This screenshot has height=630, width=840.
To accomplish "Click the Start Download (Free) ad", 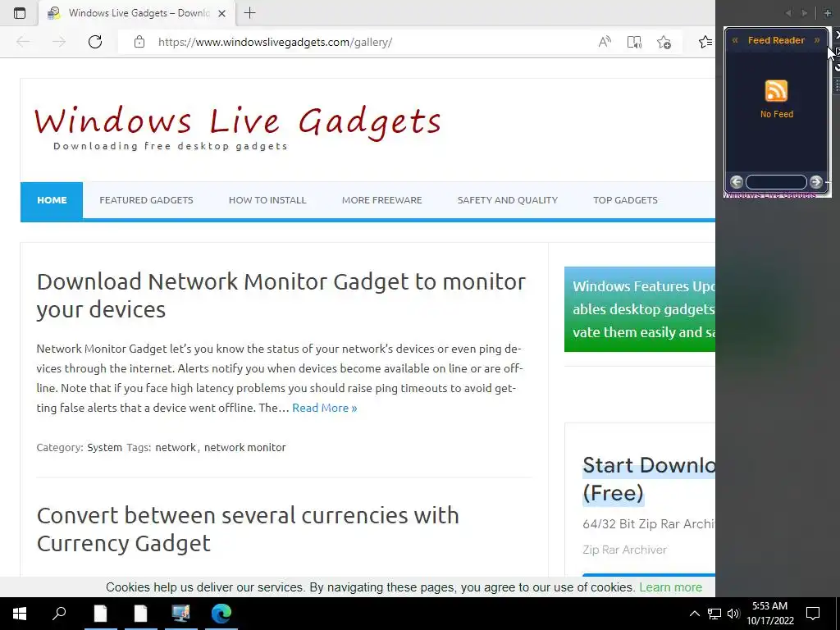I will (x=649, y=479).
